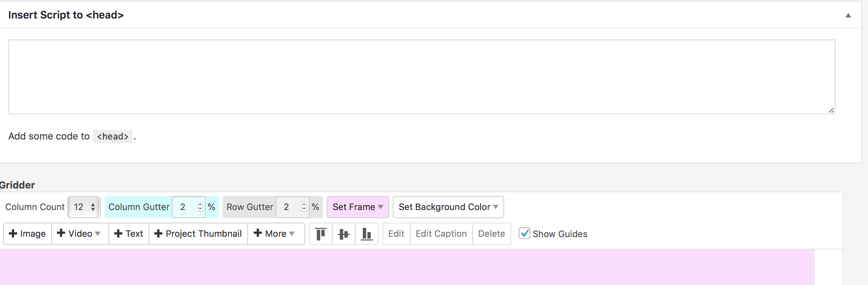
Task: Click inside the head script textarea
Action: coord(421,77)
